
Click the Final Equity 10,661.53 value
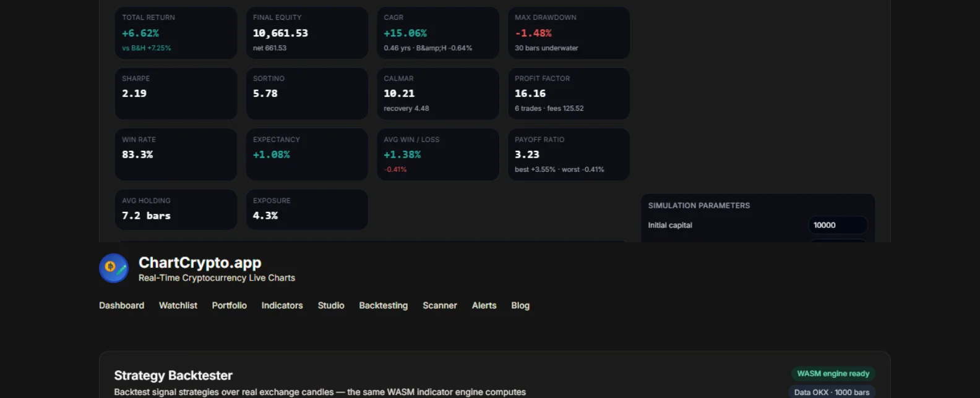pos(280,33)
